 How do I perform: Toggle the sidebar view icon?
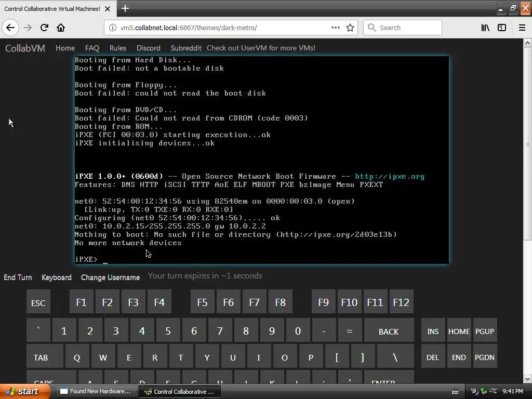tap(502, 28)
